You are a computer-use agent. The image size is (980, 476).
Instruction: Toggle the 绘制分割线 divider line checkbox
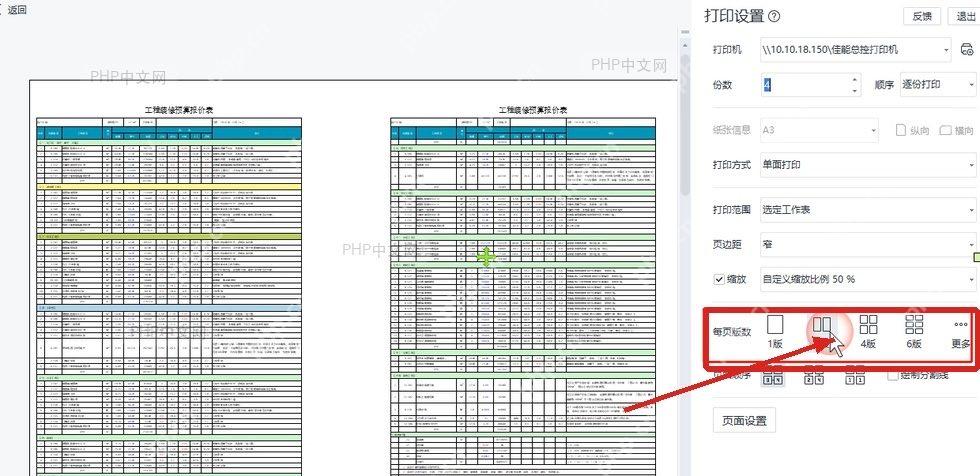pos(892,375)
